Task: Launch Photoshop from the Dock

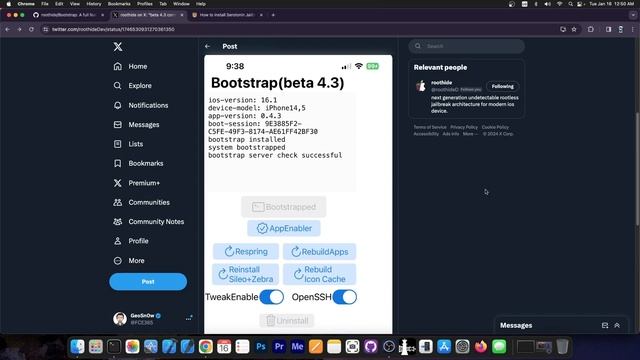Action: click(261, 347)
